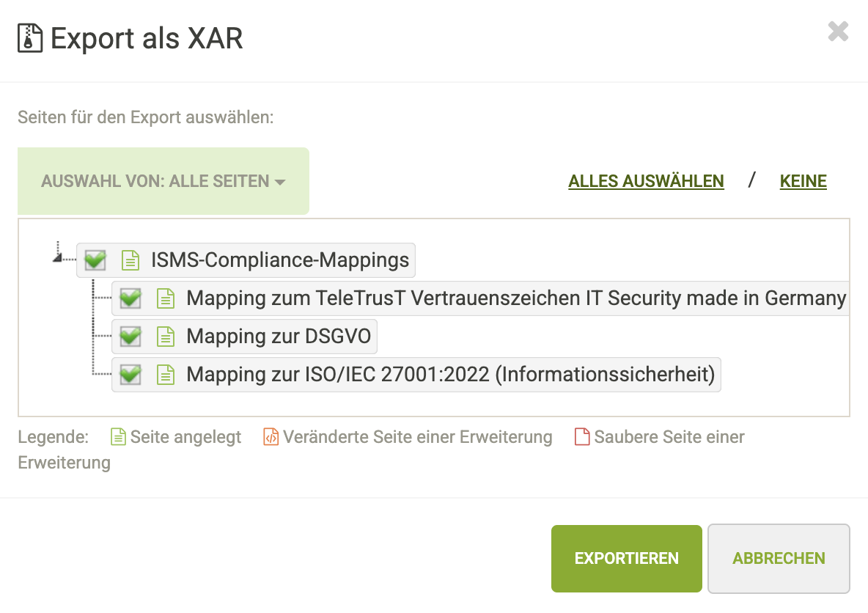Close the Export als XAR dialog

(838, 32)
